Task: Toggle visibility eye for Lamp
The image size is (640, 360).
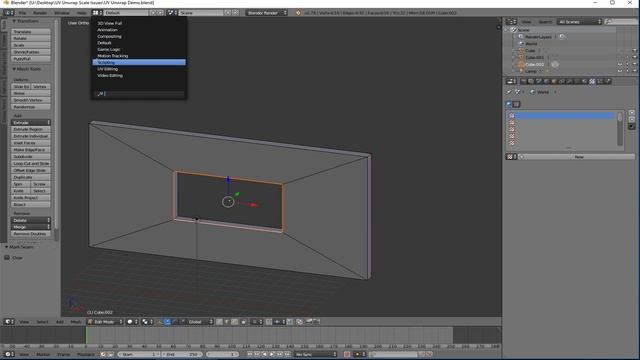Action: pos(620,71)
